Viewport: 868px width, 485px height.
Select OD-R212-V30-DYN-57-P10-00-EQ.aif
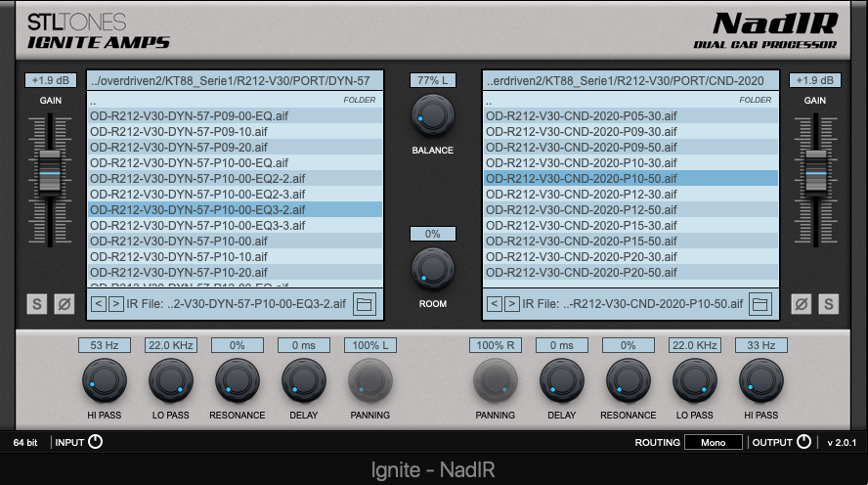tap(235, 162)
